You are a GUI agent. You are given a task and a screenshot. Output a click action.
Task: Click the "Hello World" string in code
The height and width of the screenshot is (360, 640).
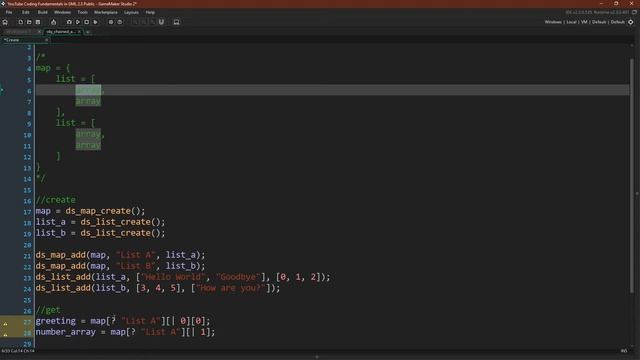click(172, 277)
